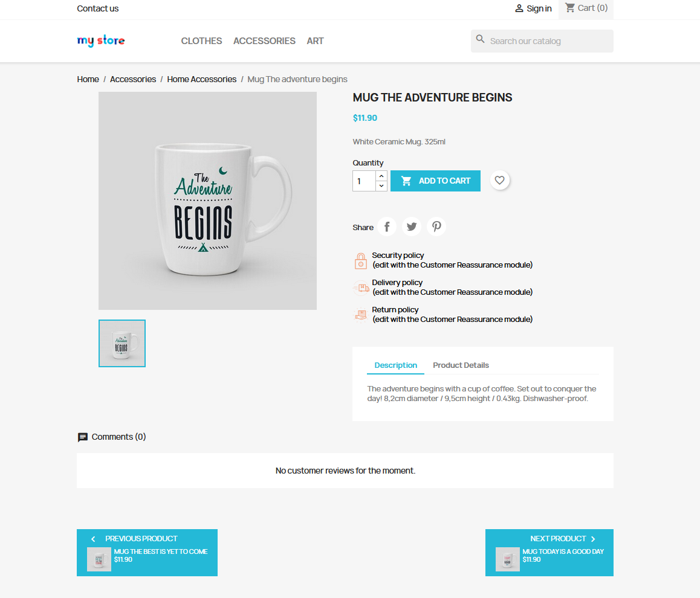Increase quantity with up arrow
Screen dimensions: 700x598
point(381,176)
